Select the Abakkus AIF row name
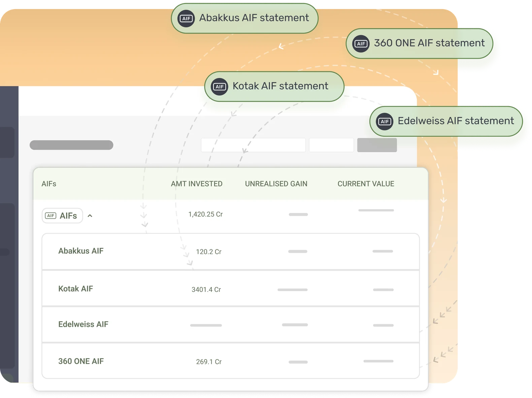Screen dimensions: 532x398 click(81, 251)
